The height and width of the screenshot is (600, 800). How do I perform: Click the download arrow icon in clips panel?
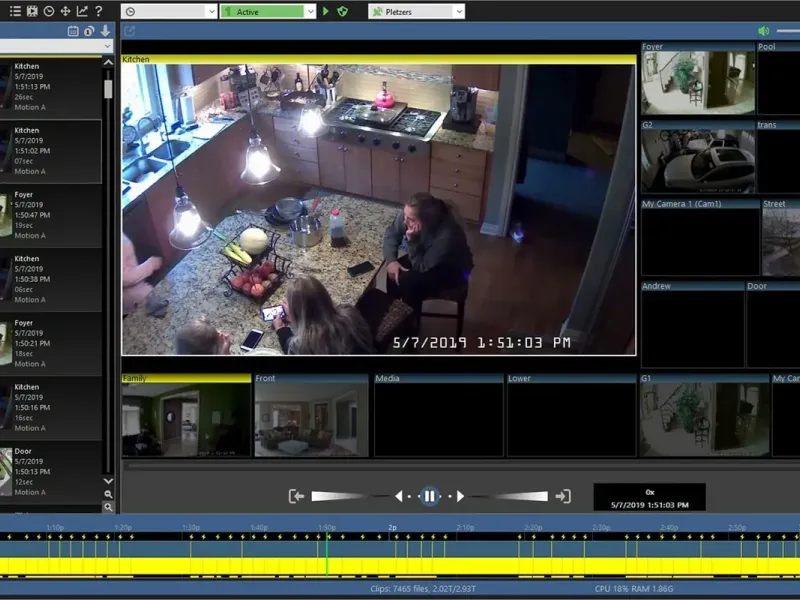106,31
